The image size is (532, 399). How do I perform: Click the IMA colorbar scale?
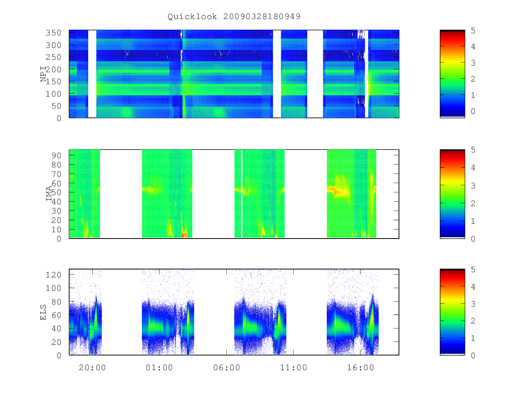click(452, 194)
